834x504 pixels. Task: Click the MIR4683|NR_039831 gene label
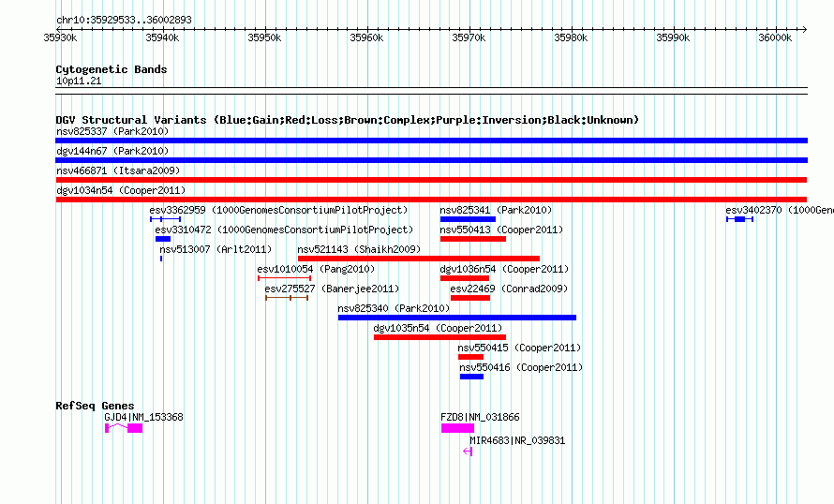click(x=517, y=440)
